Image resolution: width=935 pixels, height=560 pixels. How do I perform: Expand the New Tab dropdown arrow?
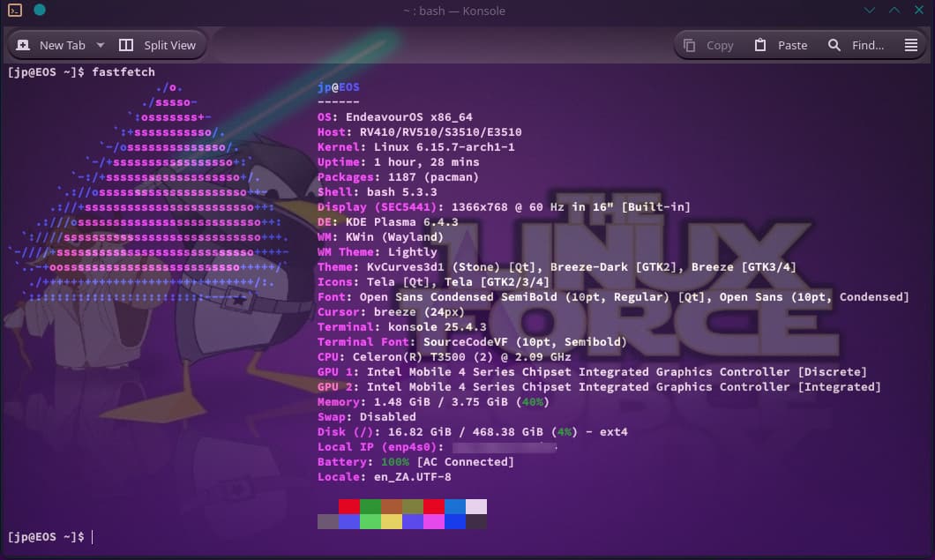coord(101,45)
